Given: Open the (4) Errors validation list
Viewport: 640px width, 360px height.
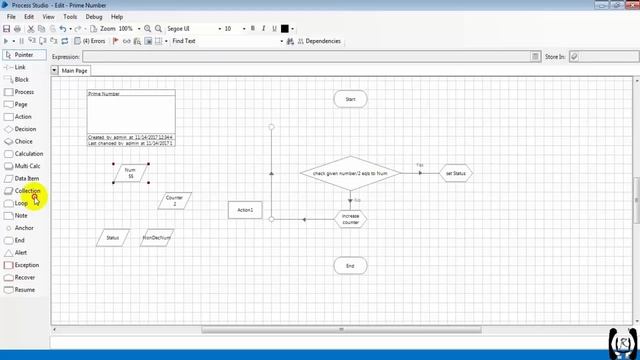Looking at the screenshot, I should click(90, 41).
